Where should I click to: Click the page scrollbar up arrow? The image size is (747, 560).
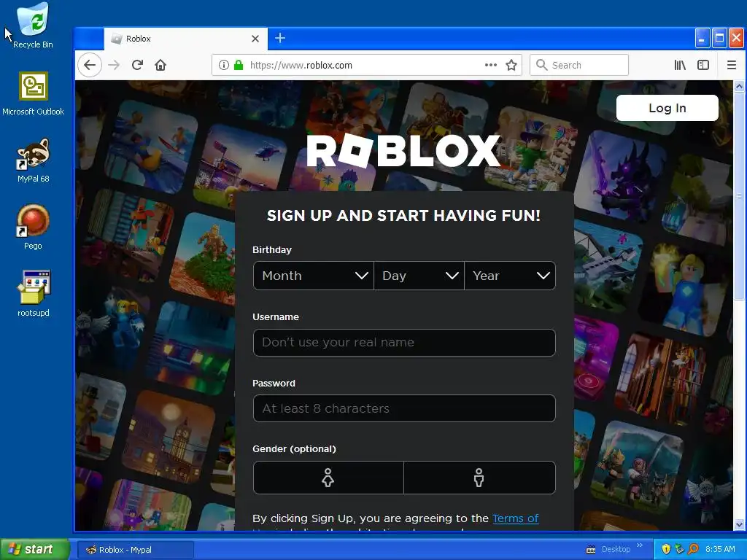(739, 86)
